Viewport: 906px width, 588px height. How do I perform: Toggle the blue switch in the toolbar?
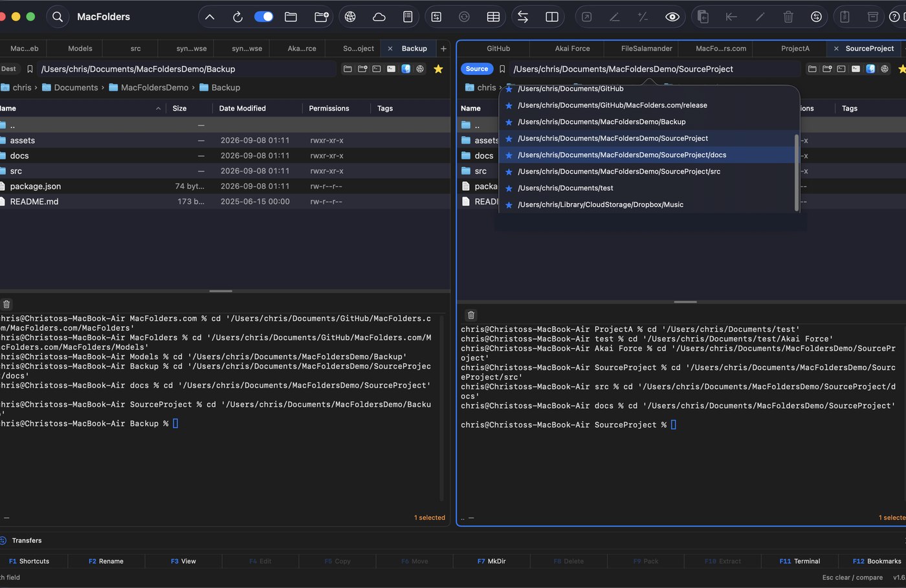point(263,17)
